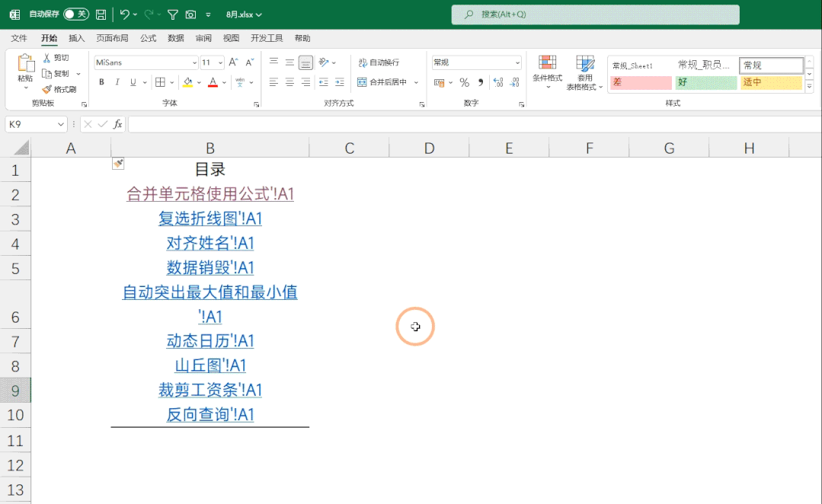Apply percent style number format

[464, 82]
